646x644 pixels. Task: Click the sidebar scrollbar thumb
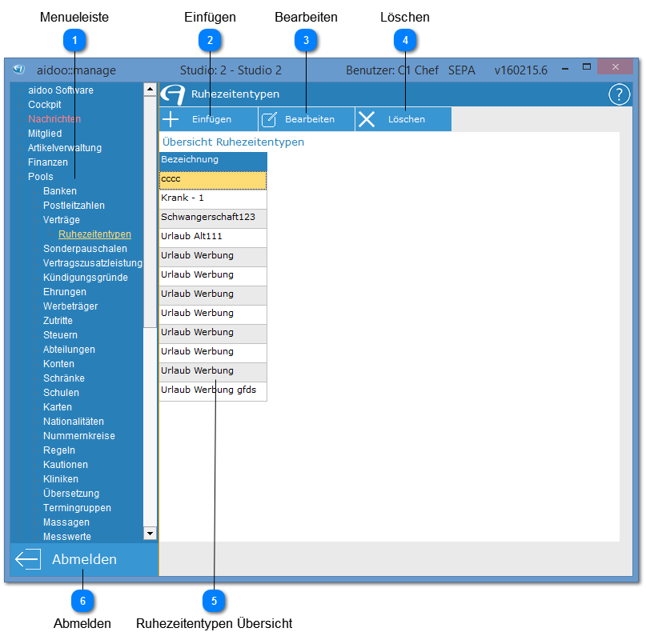coord(150,212)
